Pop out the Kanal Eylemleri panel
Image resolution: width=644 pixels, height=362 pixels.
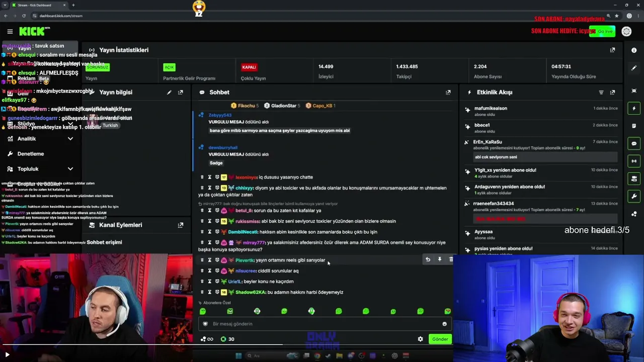click(181, 225)
